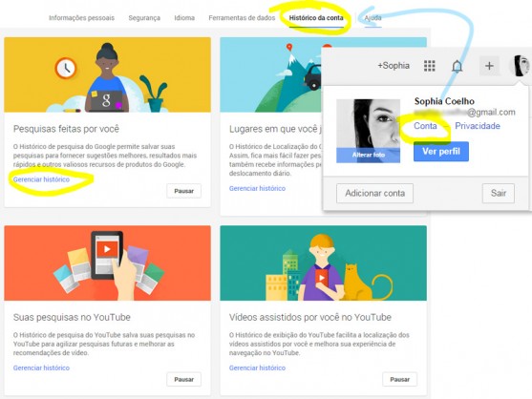Viewport: 532px width, 399px height.
Task: Switch to Informações pessoais tab
Action: coord(81,17)
